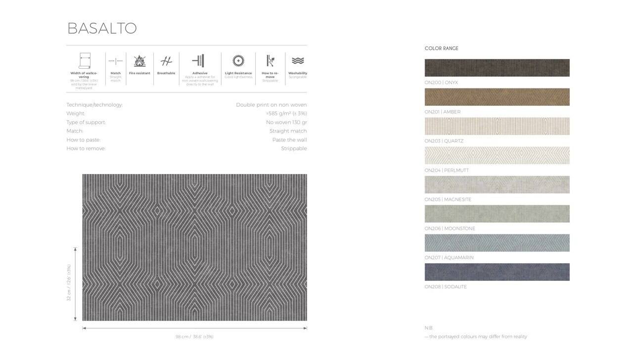Viewport: 633px width, 364px height.
Task: Click the Fire resistant flame icon
Action: [x=139, y=61]
